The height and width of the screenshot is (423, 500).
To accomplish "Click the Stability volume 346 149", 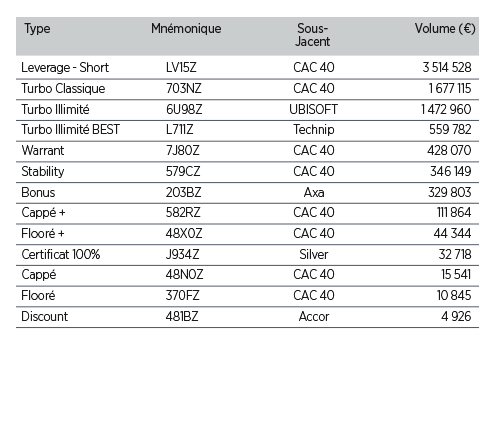I will (450, 172).
